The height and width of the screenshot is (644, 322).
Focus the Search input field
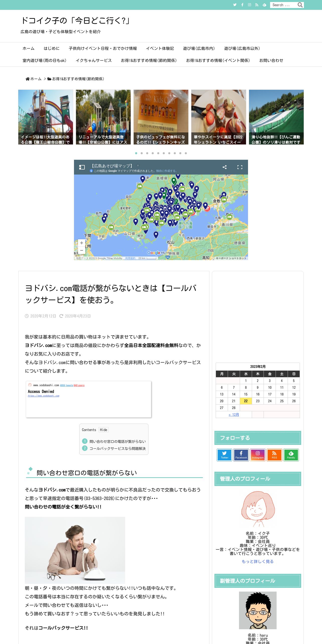tap(283, 5)
